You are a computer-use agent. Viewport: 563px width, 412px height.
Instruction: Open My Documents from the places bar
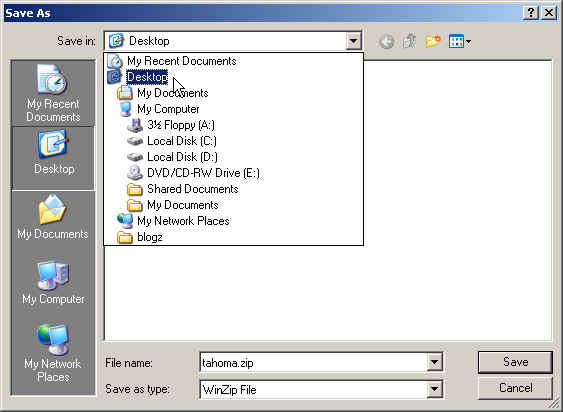pos(53,217)
